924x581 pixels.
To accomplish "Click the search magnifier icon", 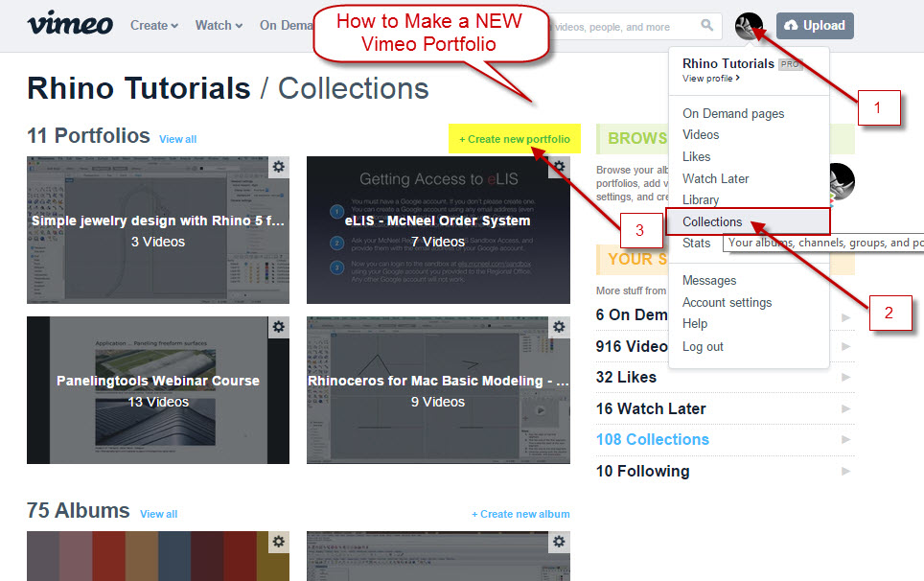I will [707, 25].
